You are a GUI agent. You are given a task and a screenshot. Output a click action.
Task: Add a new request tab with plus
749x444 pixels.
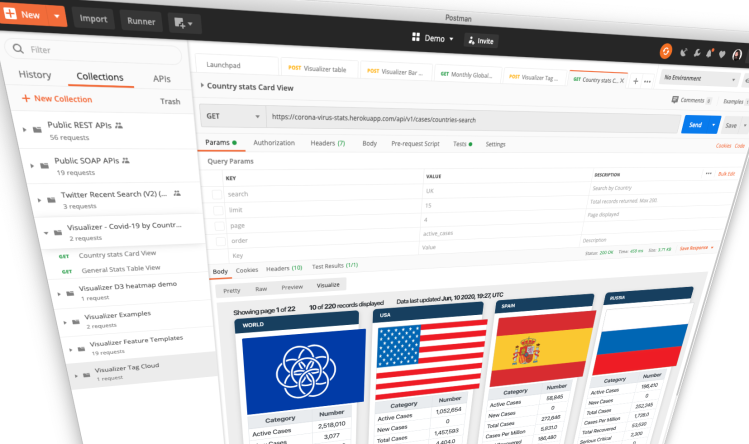635,81
